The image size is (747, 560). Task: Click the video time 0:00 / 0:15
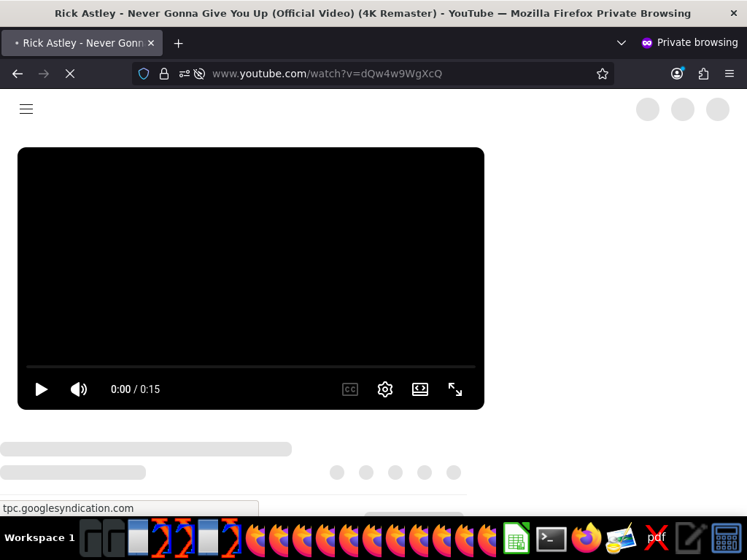(135, 389)
